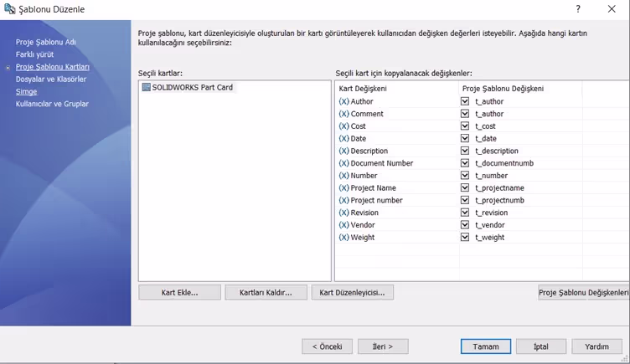
Task: Open the Simge step
Action: [x=27, y=91]
